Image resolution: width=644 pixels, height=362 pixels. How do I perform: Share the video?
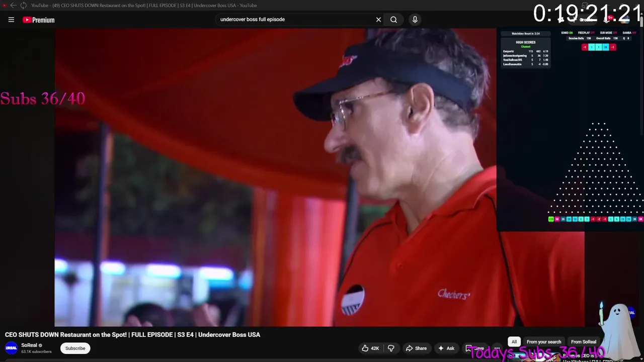[416, 348]
